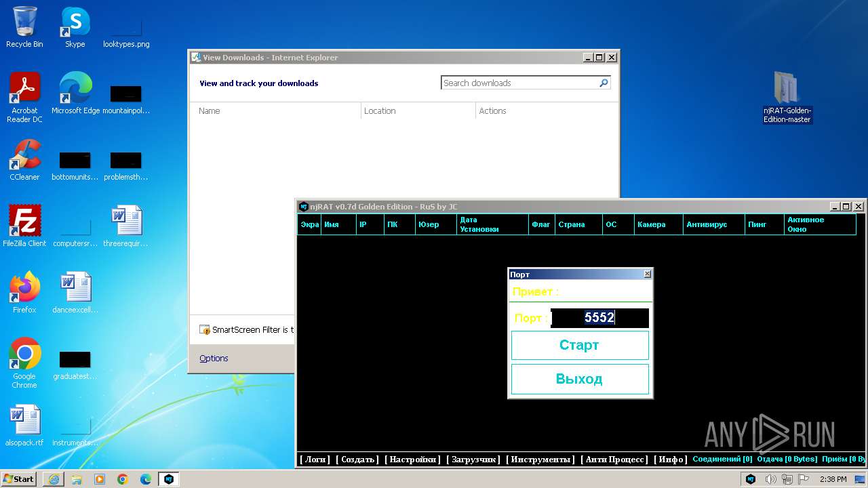
Task: Open the network tray icon
Action: tap(787, 479)
